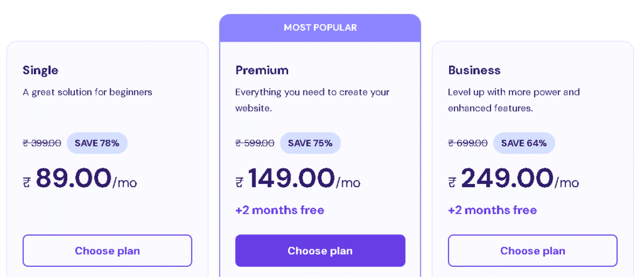Click Premium's +2 months free text
The height and width of the screenshot is (277, 644).
280,210
